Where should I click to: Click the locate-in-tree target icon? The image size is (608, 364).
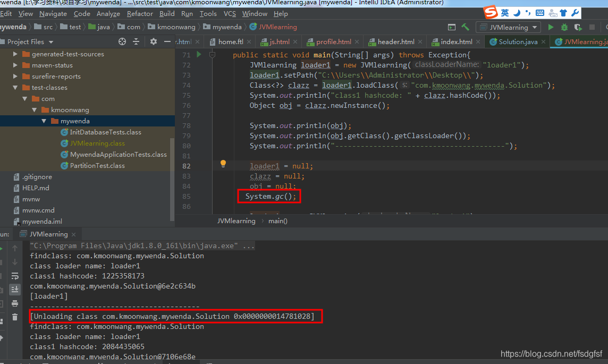[x=122, y=41]
